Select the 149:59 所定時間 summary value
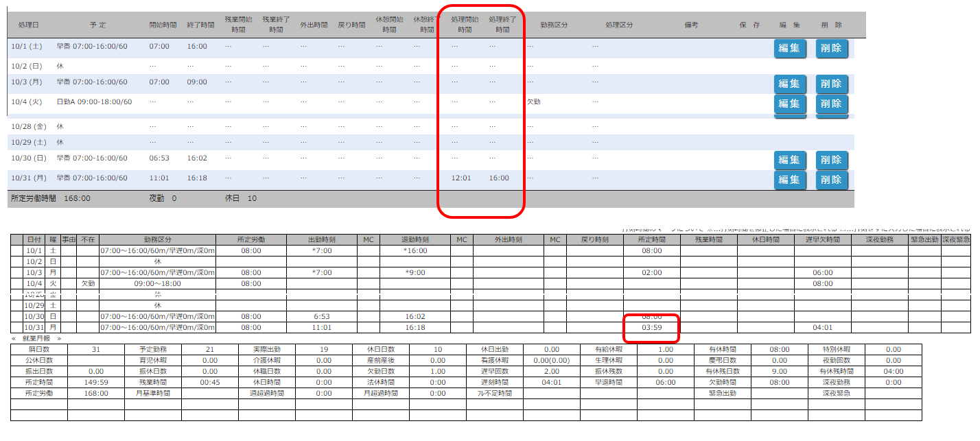The height and width of the screenshot is (441, 980). pos(95,382)
